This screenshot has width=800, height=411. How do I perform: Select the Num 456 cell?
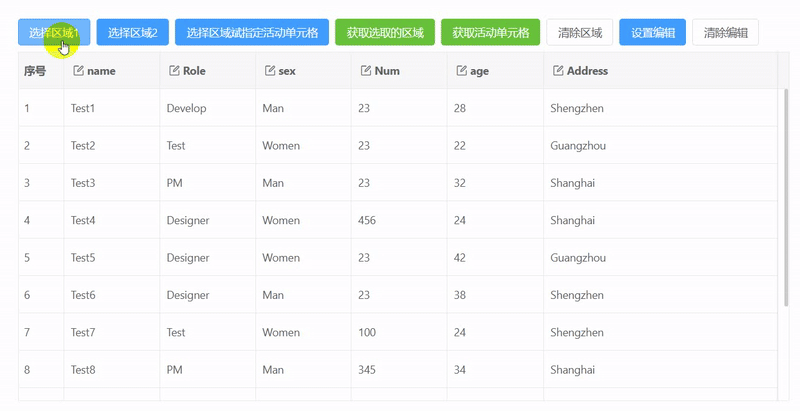(399, 220)
